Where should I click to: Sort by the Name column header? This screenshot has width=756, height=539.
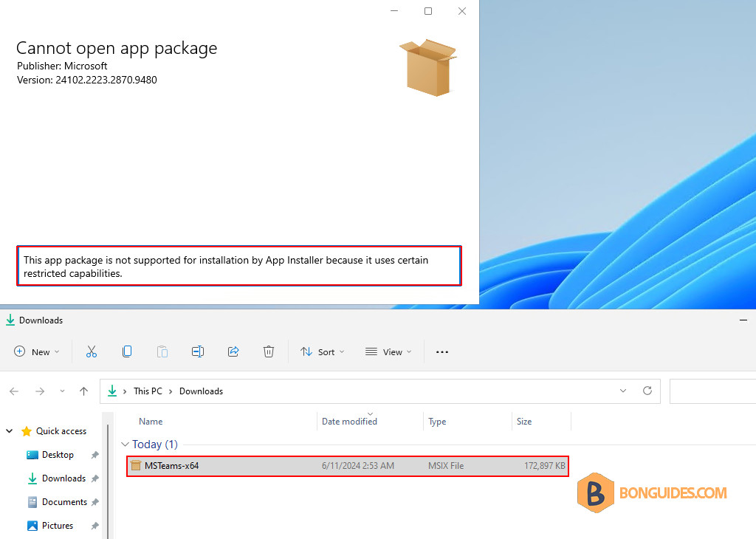pos(151,422)
